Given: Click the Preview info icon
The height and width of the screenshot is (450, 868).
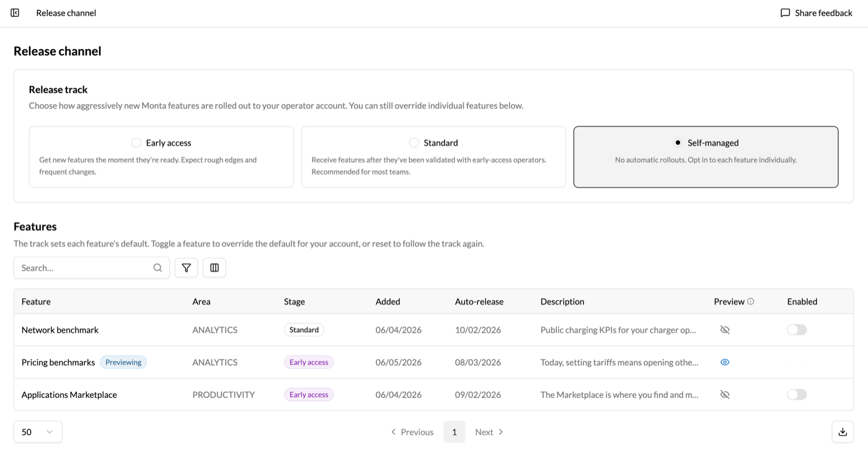Looking at the screenshot, I should click(x=751, y=302).
